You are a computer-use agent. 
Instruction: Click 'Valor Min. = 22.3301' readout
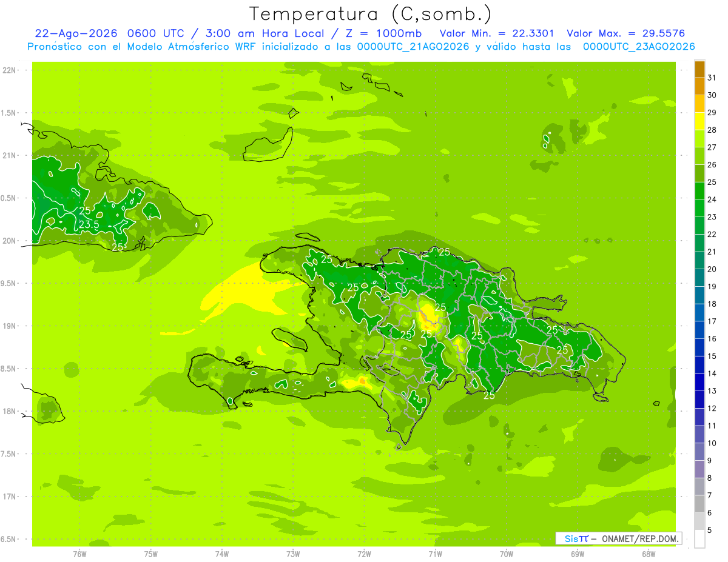click(x=497, y=33)
